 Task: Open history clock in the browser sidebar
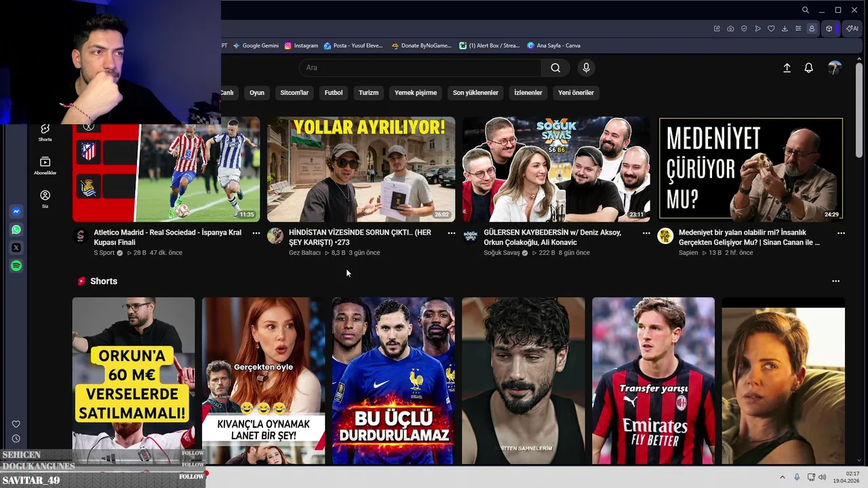coord(16,439)
